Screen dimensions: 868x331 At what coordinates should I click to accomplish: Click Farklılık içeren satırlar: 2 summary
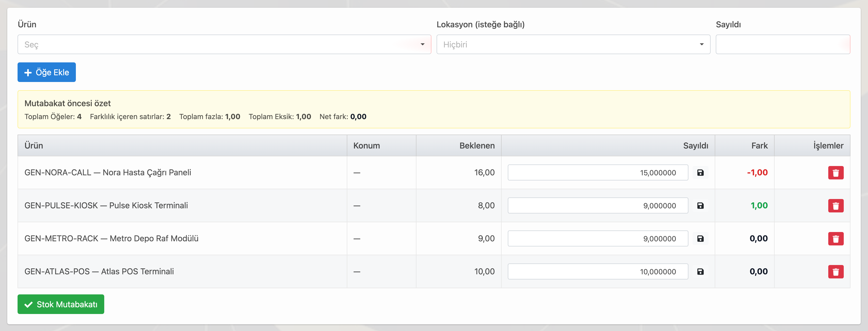tap(130, 117)
